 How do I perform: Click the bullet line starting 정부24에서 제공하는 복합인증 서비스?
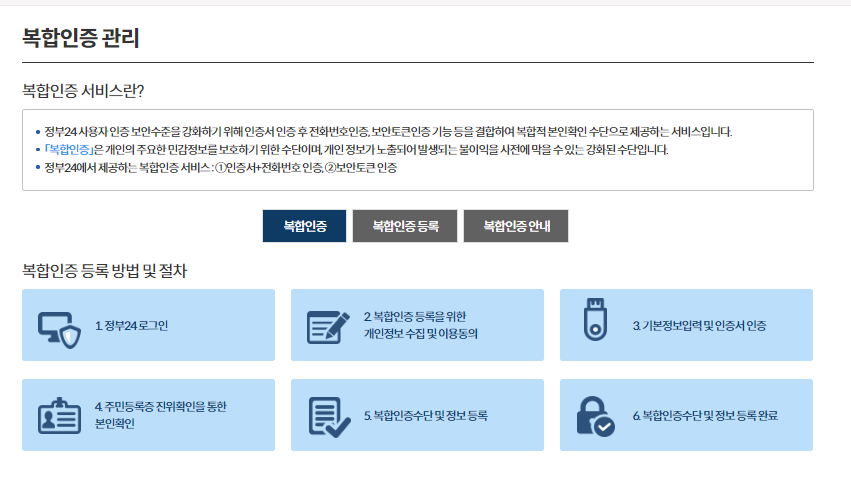click(220, 168)
